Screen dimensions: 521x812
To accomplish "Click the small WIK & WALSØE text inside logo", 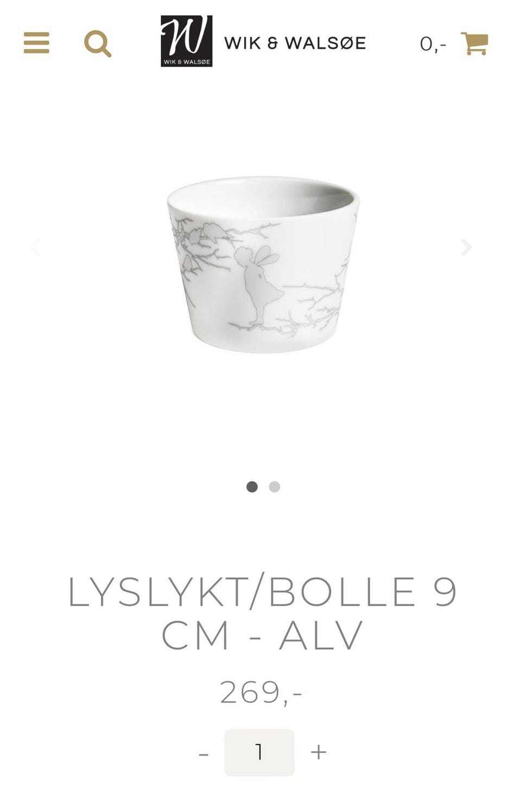I will [186, 62].
